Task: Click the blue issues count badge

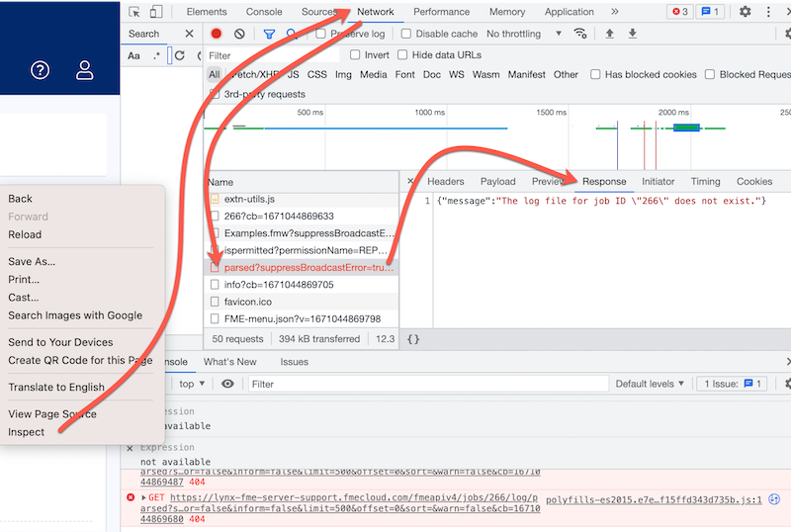Action: click(710, 12)
